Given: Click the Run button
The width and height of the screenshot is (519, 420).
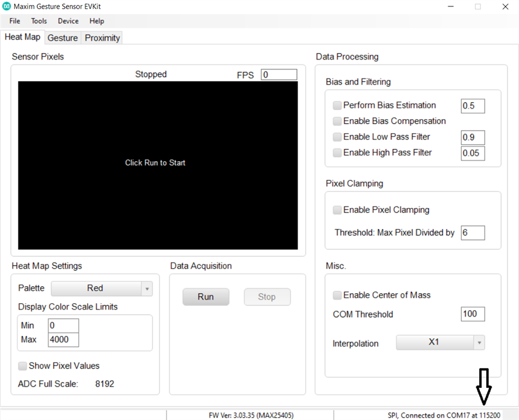Looking at the screenshot, I should [x=206, y=297].
